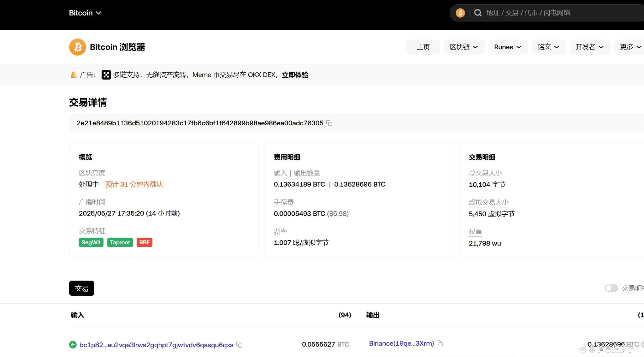644x357 pixels.
Task: Expand the Runes dropdown menu
Action: [x=508, y=47]
